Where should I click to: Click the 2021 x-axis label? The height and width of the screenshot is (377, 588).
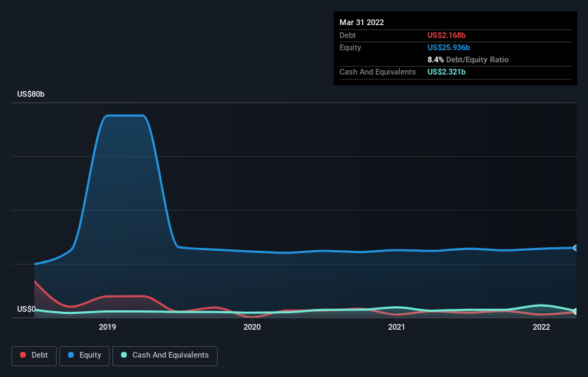coord(397,327)
